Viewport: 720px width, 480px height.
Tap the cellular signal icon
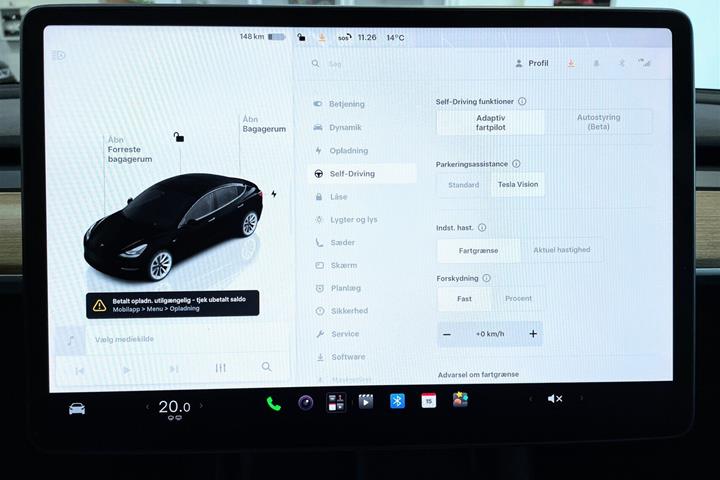coord(645,63)
